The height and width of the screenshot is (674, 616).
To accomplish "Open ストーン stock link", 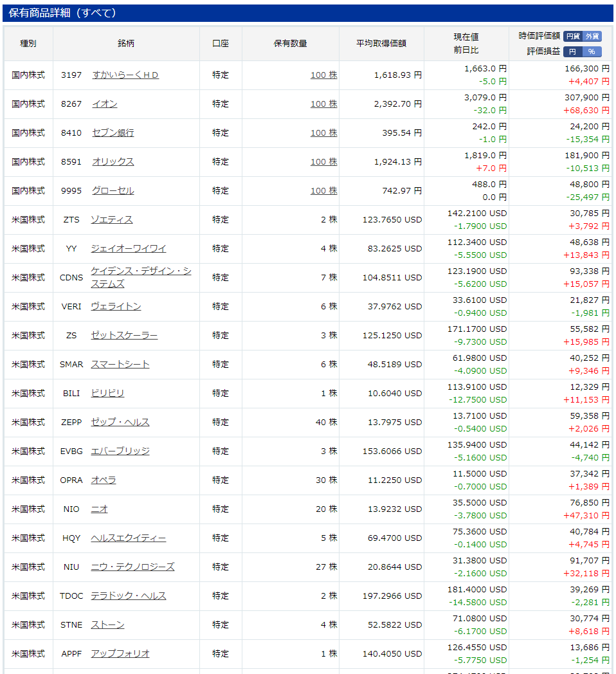I will click(107, 624).
